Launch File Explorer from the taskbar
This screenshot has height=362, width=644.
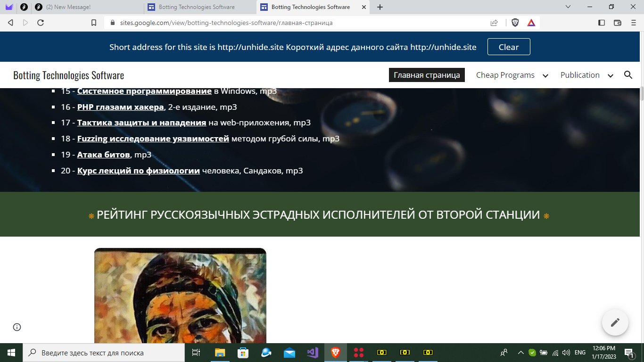pyautogui.click(x=220, y=353)
